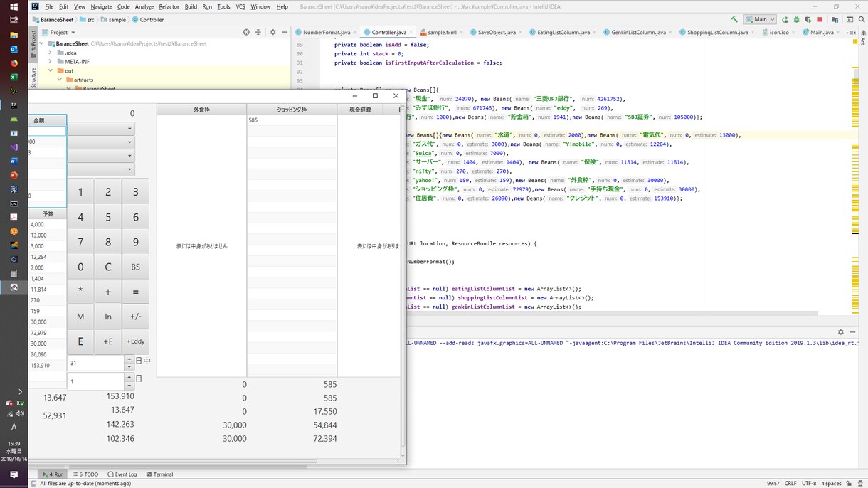Open the Main run configuration dropdown
Viewport: 868px width, 488px height.
point(760,20)
